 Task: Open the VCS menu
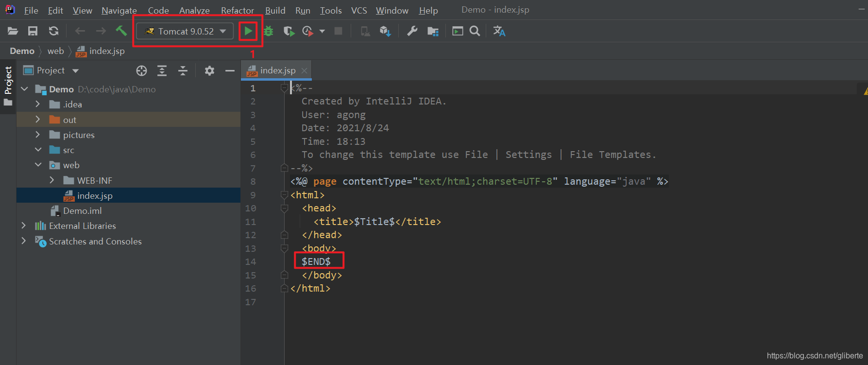pyautogui.click(x=359, y=10)
